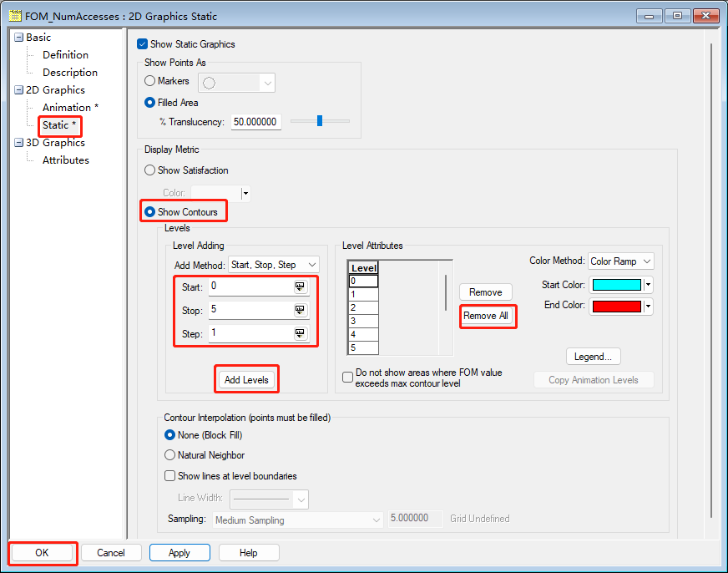Click the unit icon in the Step field
The width and height of the screenshot is (728, 573).
click(x=300, y=333)
